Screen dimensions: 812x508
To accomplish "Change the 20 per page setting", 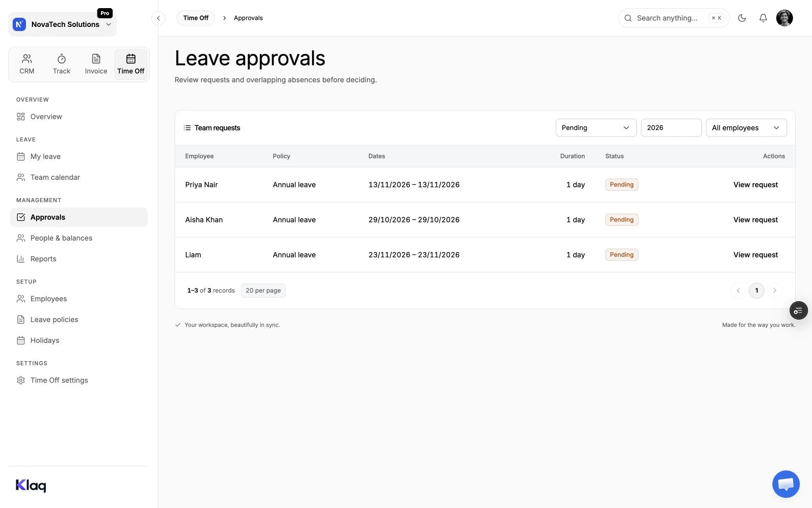I will pos(263,291).
